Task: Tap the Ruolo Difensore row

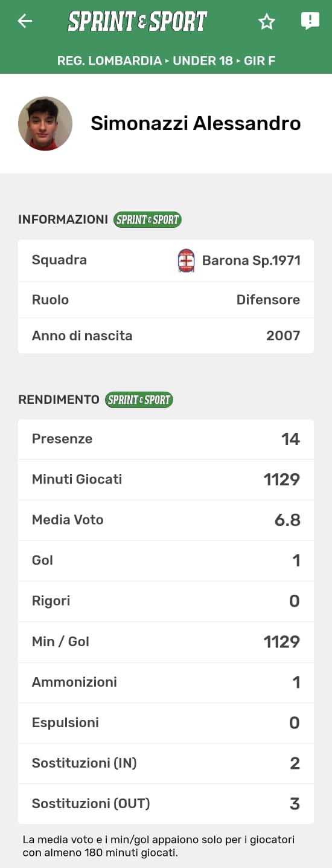Action: coord(166,300)
